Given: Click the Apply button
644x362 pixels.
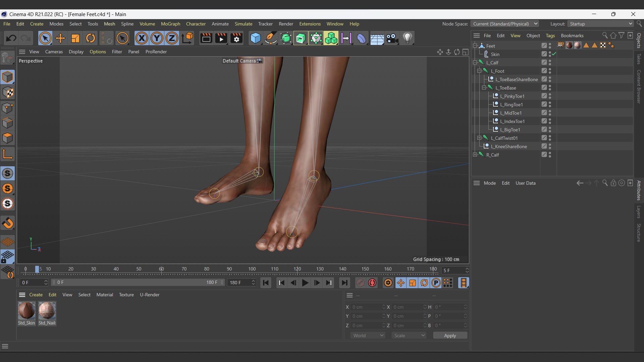Looking at the screenshot, I should tap(450, 336).
